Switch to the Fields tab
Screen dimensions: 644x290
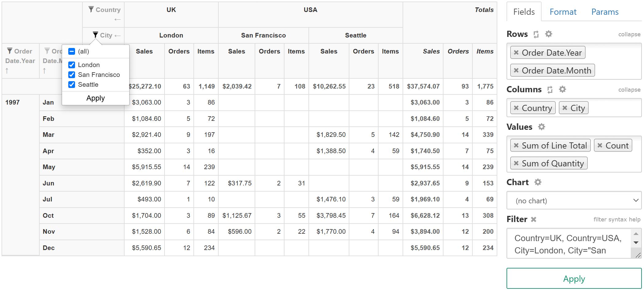[x=524, y=12]
